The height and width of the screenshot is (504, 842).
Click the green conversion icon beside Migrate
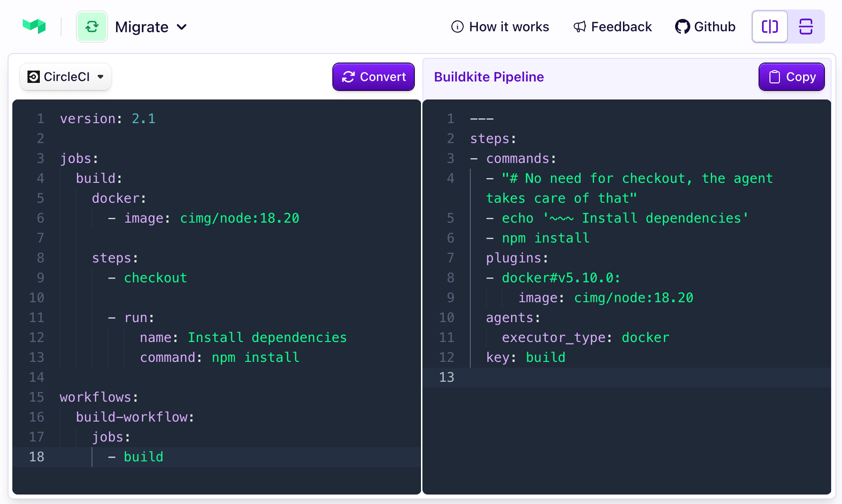coord(92,26)
